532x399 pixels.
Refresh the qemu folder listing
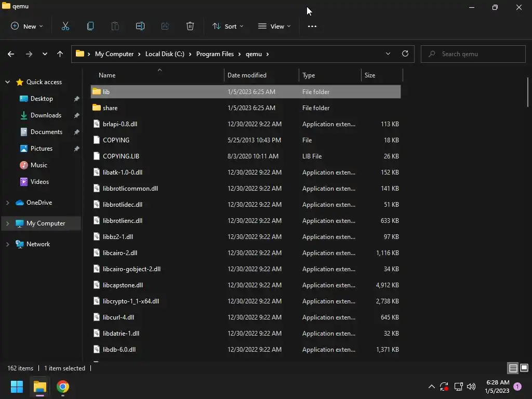(405, 54)
